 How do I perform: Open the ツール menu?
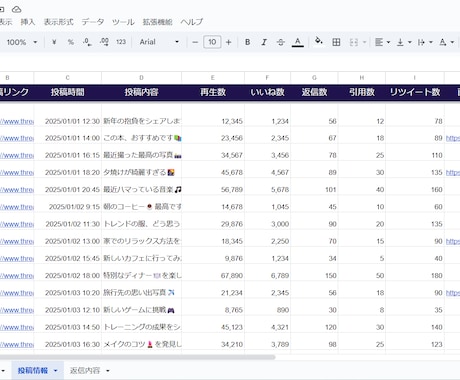pyautogui.click(x=123, y=22)
